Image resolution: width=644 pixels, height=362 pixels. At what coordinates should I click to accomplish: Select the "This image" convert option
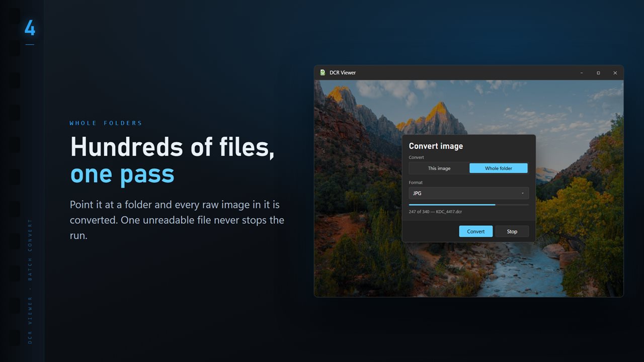click(x=439, y=168)
